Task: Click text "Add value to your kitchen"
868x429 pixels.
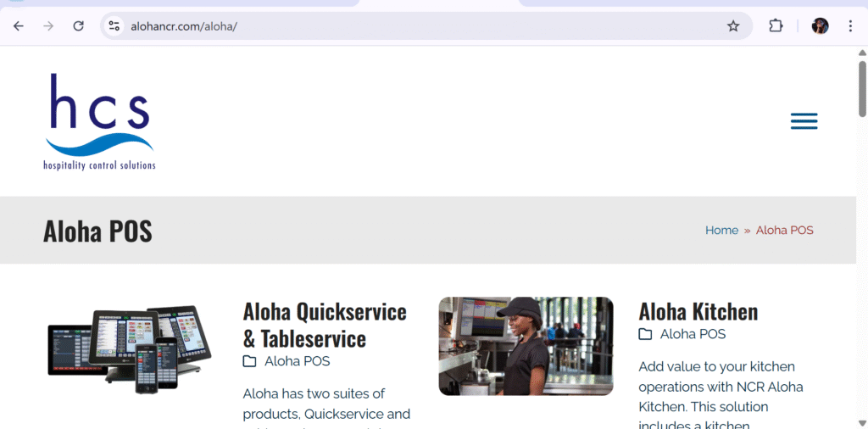Action: click(x=717, y=366)
